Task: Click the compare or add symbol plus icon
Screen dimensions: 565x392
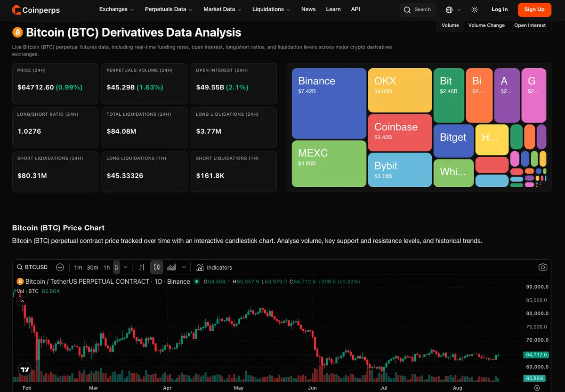Action: coord(60,267)
